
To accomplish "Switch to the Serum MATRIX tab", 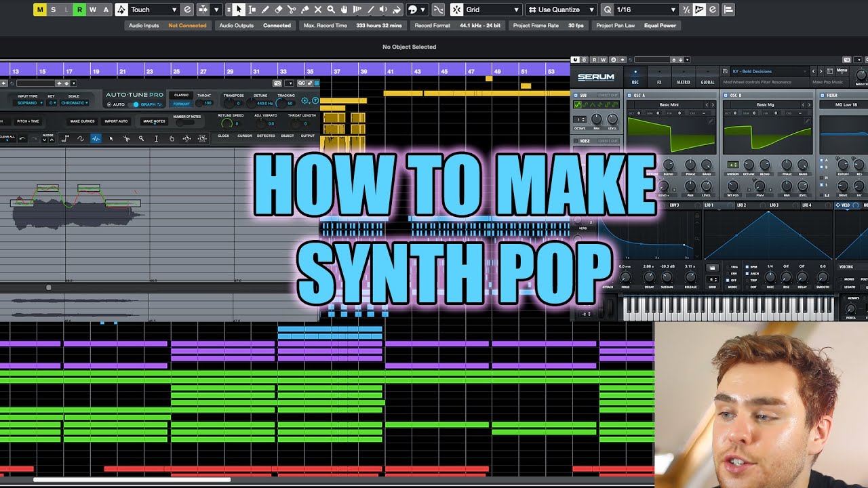I will (x=684, y=77).
